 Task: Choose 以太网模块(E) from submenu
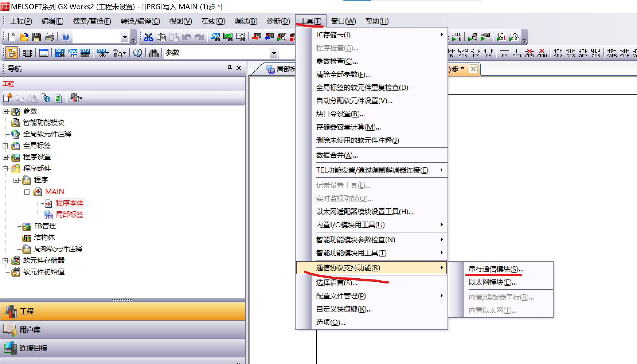coord(493,282)
